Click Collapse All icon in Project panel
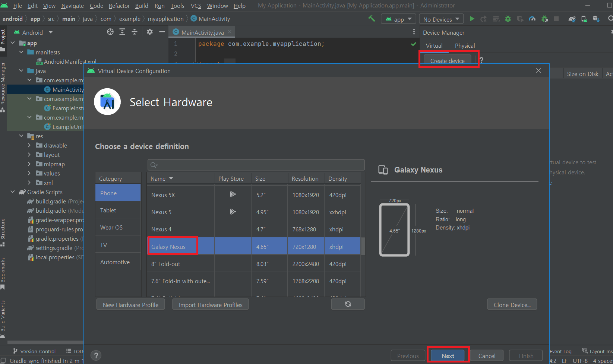 click(x=135, y=32)
